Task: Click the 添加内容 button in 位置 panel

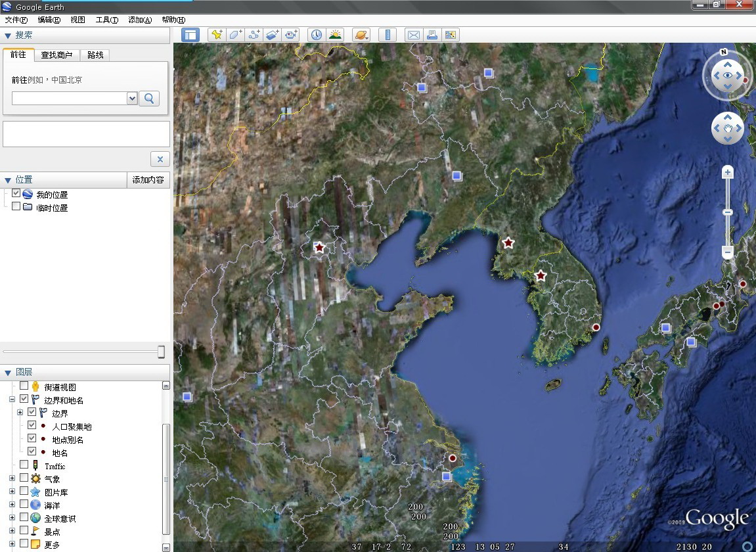Action: pyautogui.click(x=148, y=179)
